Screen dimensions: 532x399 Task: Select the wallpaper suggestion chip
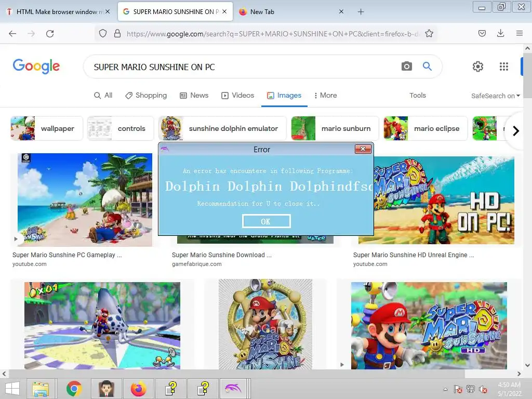[46, 128]
